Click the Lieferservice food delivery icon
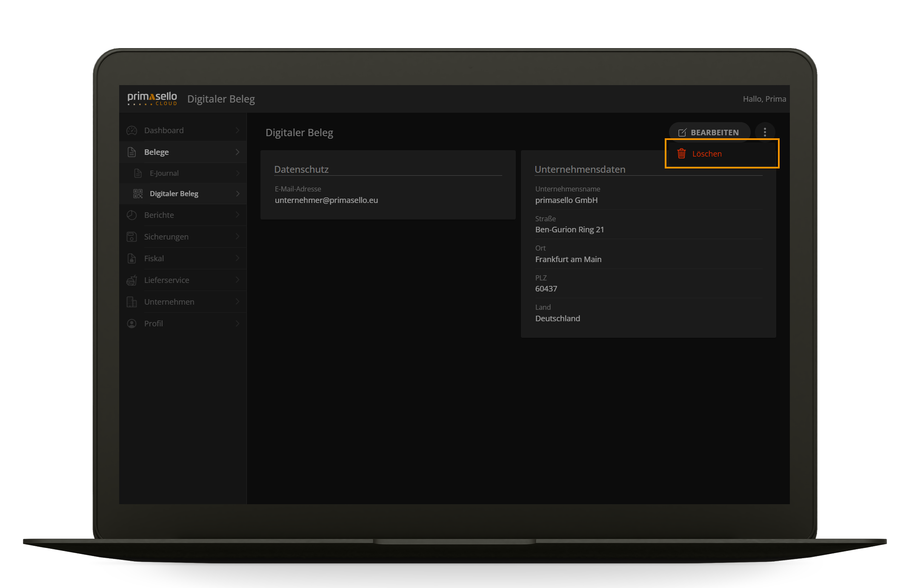The width and height of the screenshot is (912, 588). coord(132,280)
